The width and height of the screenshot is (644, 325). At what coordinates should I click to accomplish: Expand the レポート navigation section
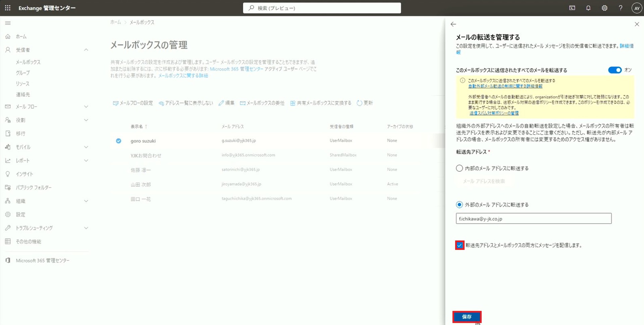click(86, 161)
